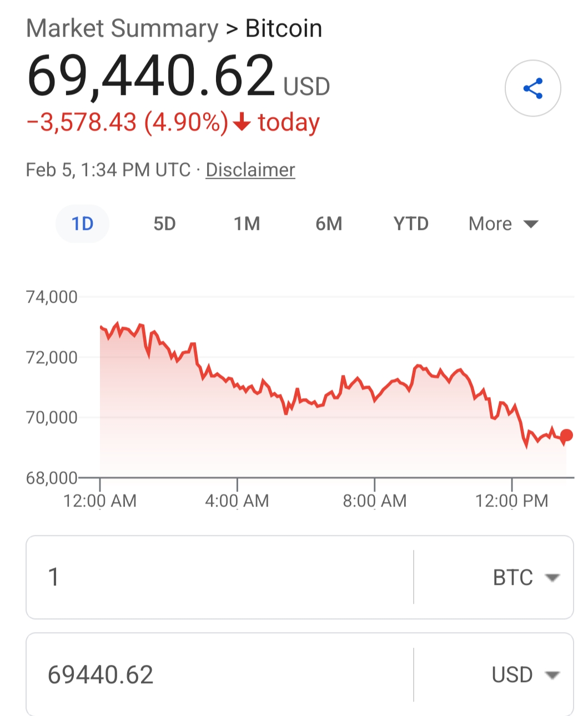The width and height of the screenshot is (588, 716).
Task: Click the 8:00 AM axis label
Action: click(375, 501)
